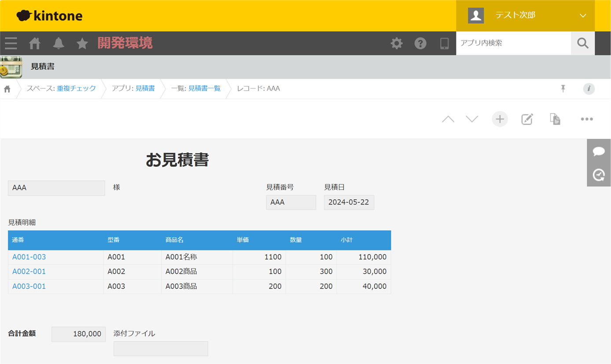Open the more options ellipsis menu
The image size is (611, 364).
[587, 119]
